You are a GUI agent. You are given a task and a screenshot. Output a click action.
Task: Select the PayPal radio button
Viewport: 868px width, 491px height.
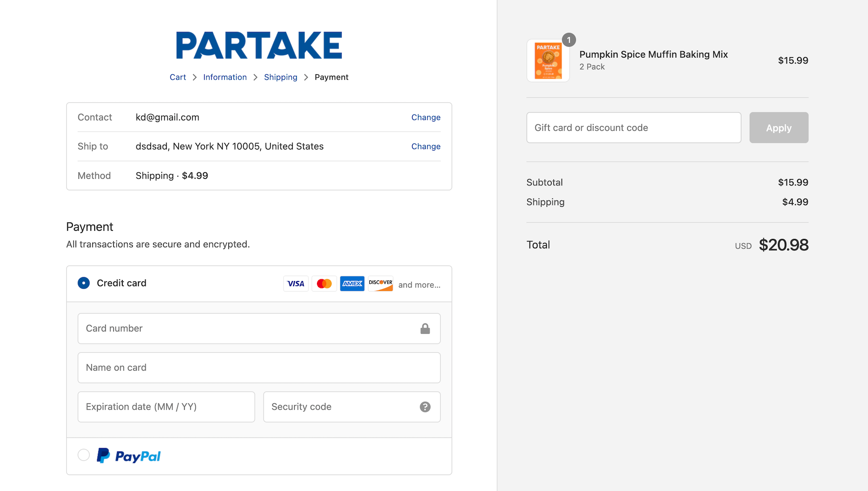[84, 455]
